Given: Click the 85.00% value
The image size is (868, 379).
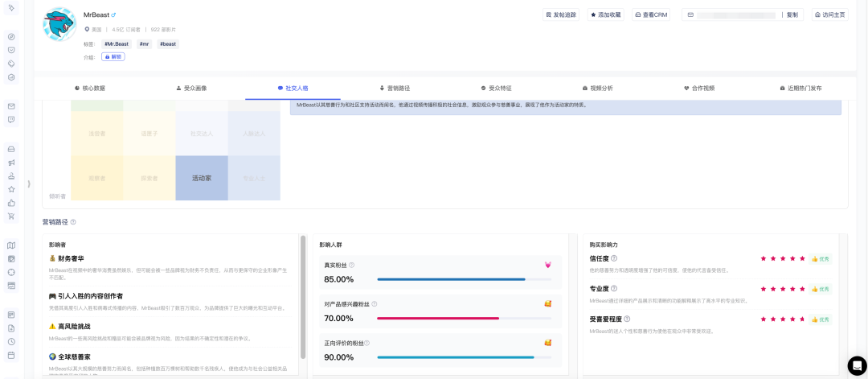Looking at the screenshot, I should 339,279.
